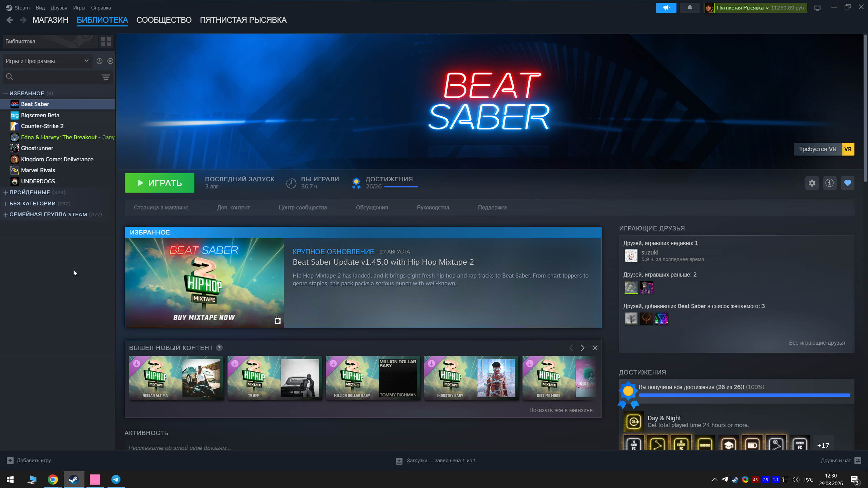The height and width of the screenshot is (488, 868).
Task: Go forward with the right arrow
Action: tap(23, 20)
